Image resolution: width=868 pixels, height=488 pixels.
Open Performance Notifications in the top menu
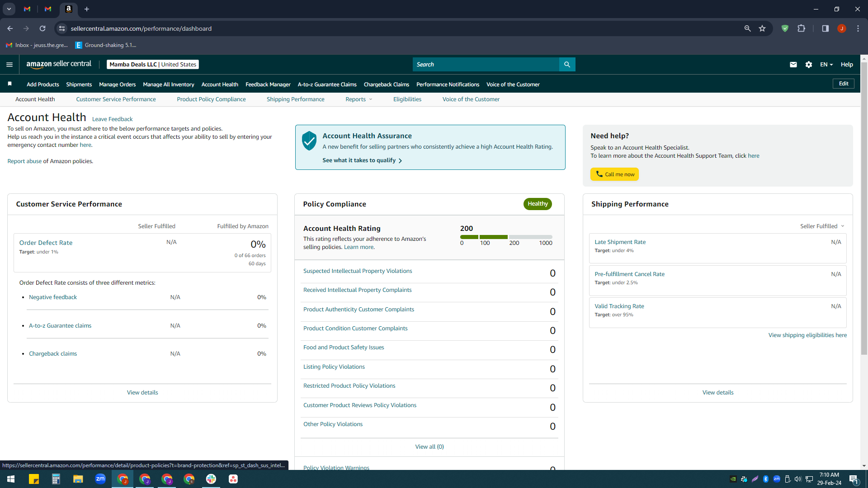448,84
